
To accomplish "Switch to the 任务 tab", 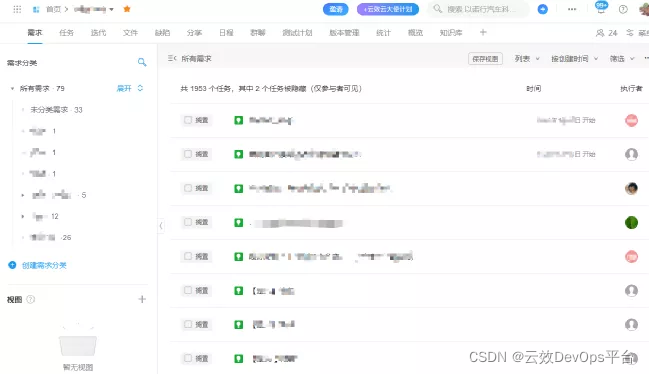I will coord(66,33).
